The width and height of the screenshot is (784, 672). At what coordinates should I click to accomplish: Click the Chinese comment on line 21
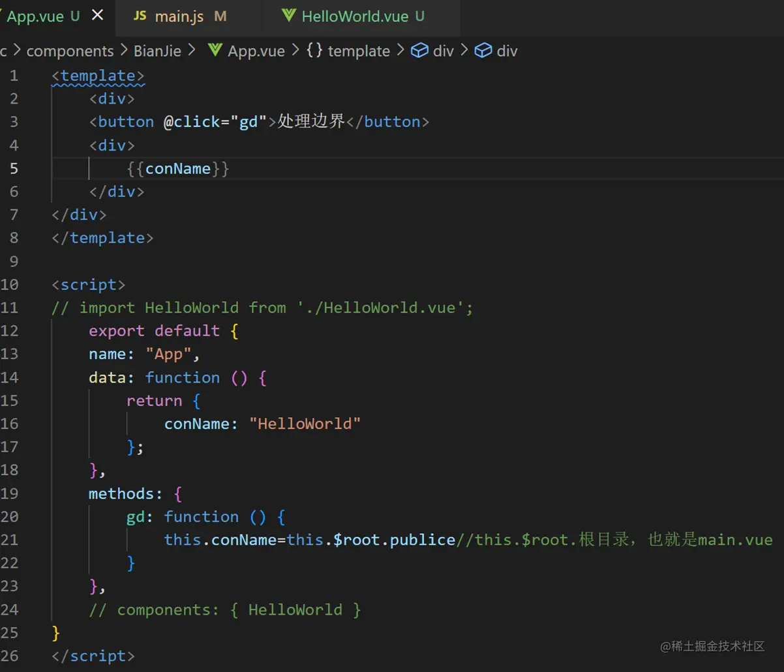coord(614,540)
